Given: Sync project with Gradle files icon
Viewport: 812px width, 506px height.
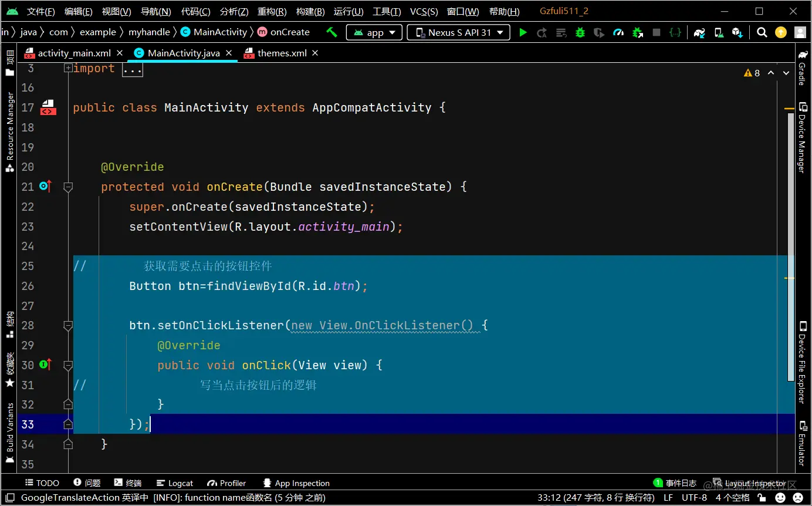Looking at the screenshot, I should (699, 32).
